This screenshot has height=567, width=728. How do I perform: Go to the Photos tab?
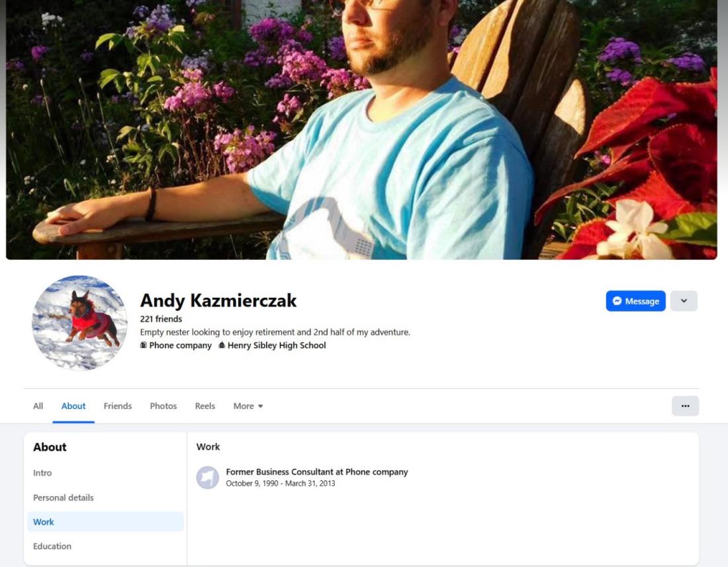[163, 406]
